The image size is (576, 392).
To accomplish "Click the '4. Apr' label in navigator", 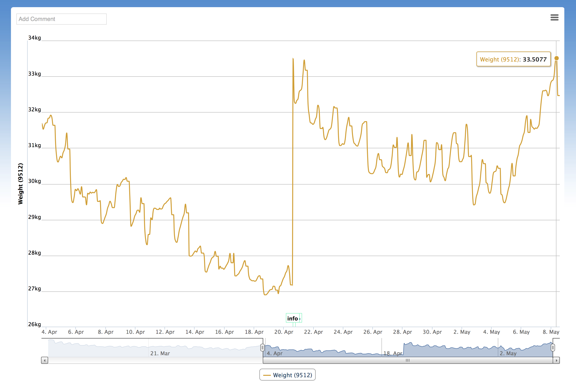I will click(x=275, y=353).
